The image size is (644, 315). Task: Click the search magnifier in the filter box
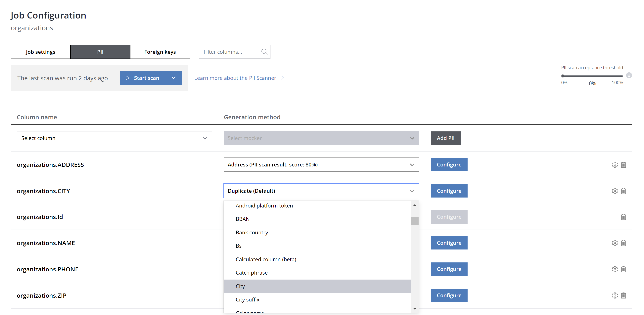coord(264,52)
